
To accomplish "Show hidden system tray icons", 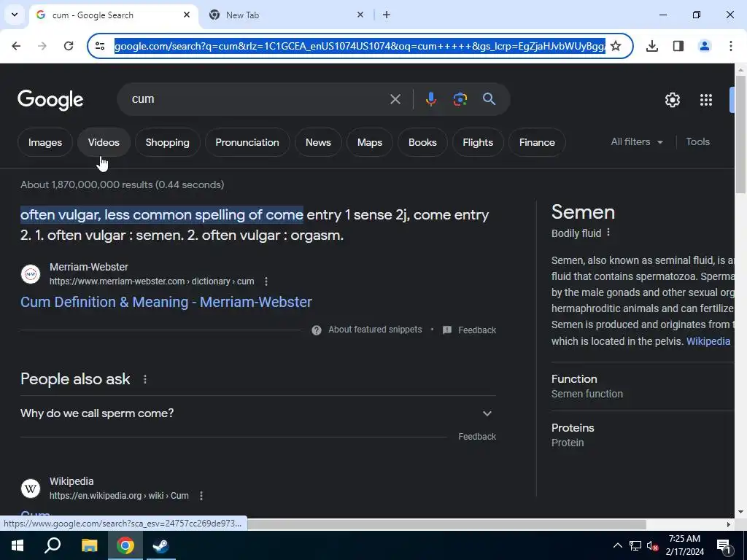I will point(617,545).
